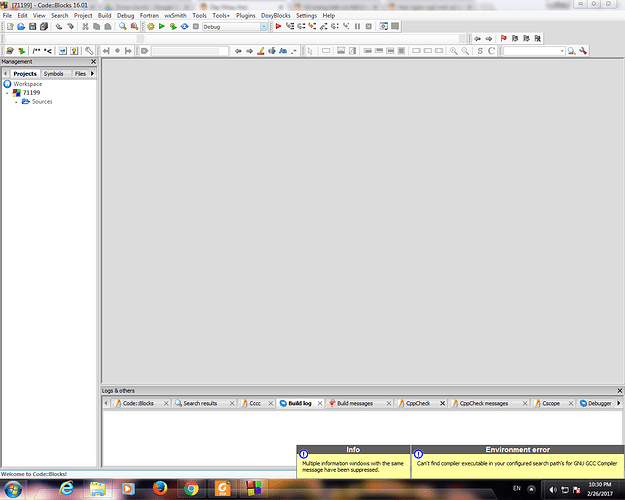This screenshot has width=625, height=500.
Task: Click the Build and run icon
Action: tap(173, 26)
